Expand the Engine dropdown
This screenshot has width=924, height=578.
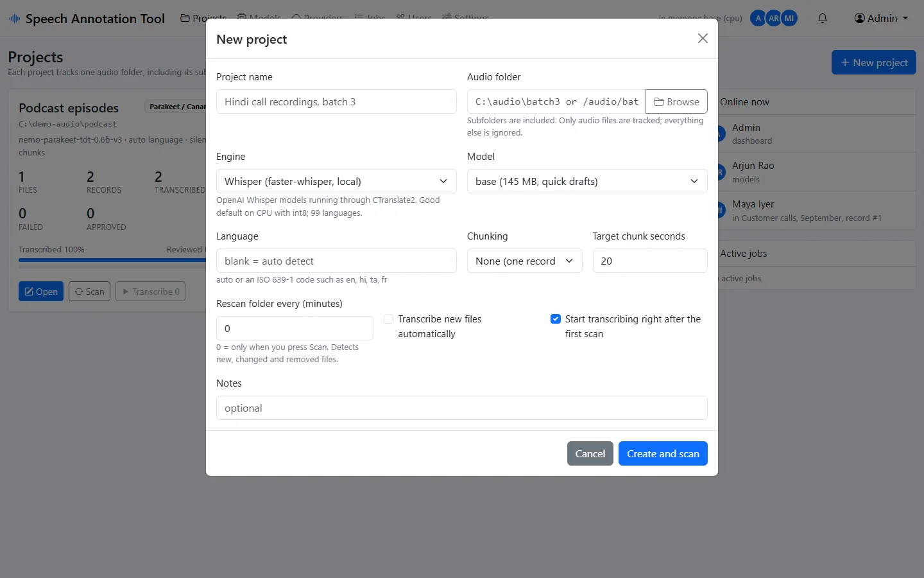coord(336,181)
